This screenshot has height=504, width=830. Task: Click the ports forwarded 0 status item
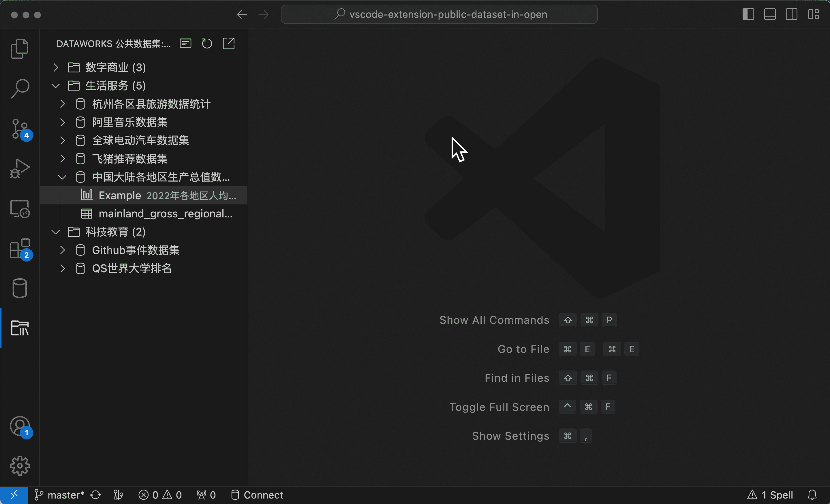pyautogui.click(x=206, y=495)
